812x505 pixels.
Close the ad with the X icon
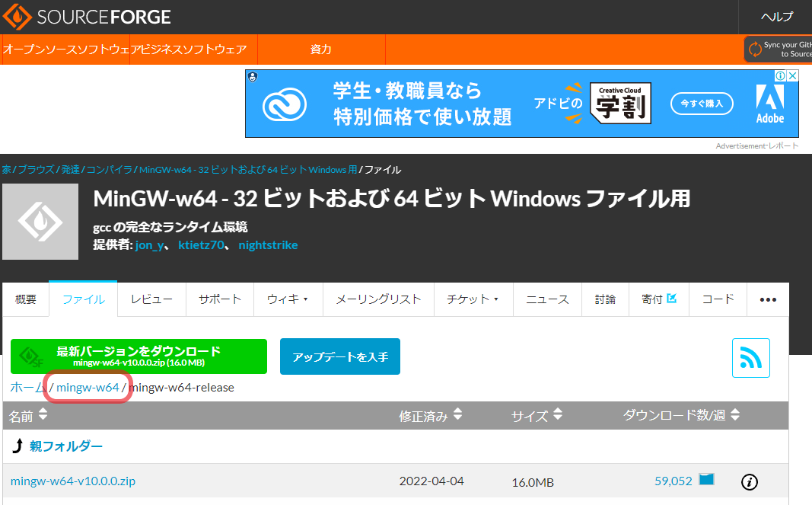(792, 75)
